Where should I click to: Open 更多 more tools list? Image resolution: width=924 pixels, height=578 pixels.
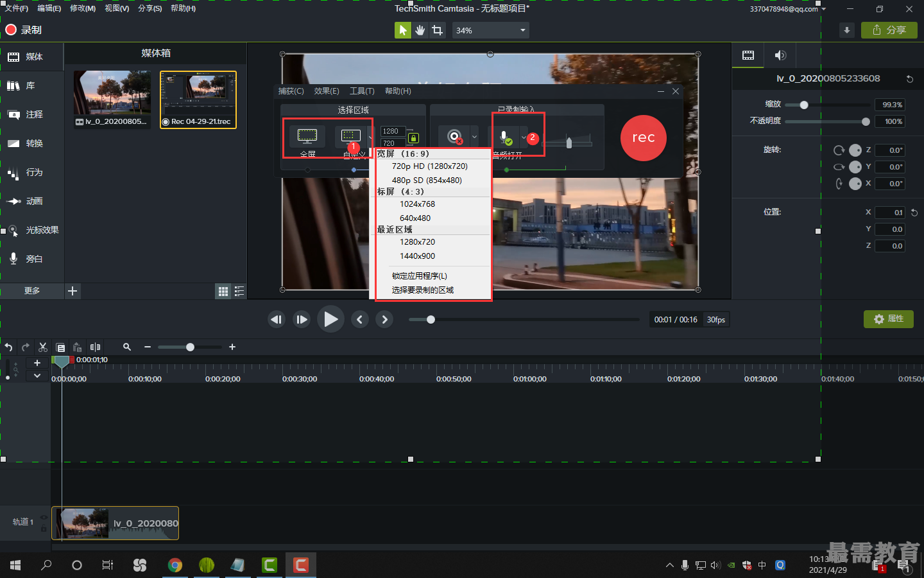tap(32, 291)
